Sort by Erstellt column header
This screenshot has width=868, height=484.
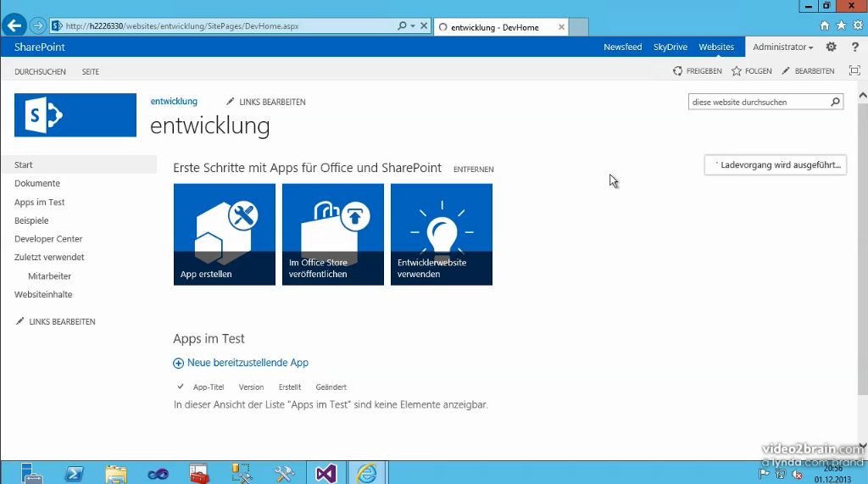(x=290, y=387)
